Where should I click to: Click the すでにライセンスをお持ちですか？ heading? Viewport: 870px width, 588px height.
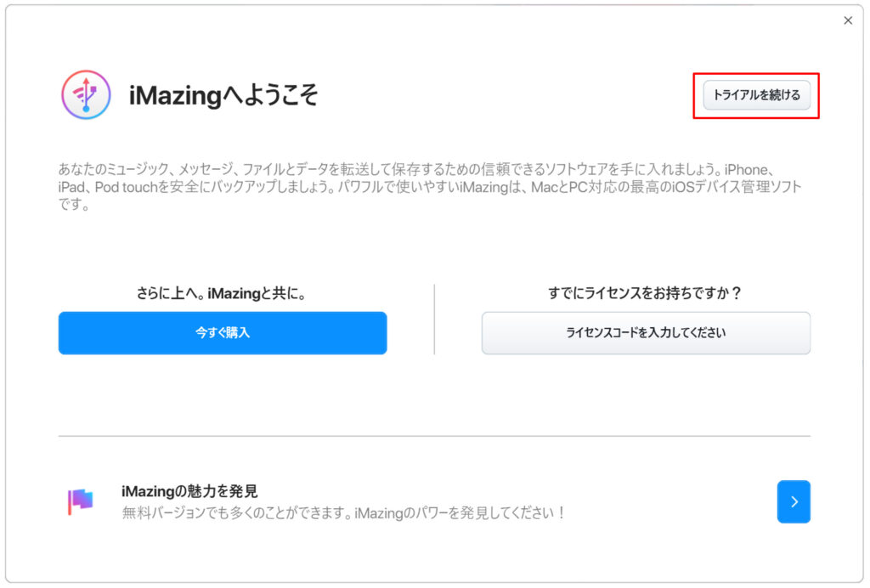click(646, 293)
